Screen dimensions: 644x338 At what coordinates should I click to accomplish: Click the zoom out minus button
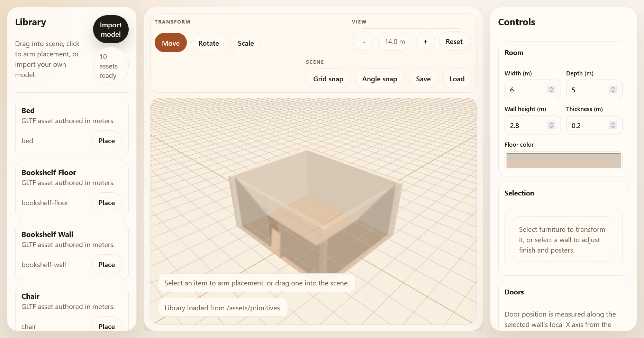[364, 42]
